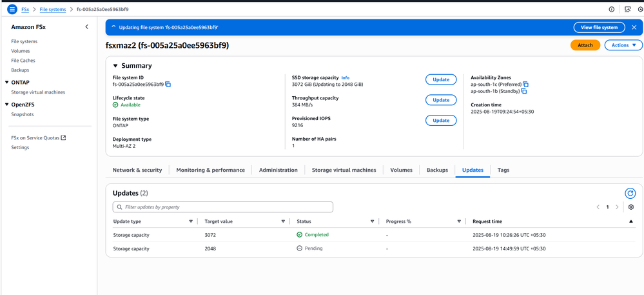Open the hamburger navigation menu icon
The width and height of the screenshot is (644, 295).
[x=12, y=10]
